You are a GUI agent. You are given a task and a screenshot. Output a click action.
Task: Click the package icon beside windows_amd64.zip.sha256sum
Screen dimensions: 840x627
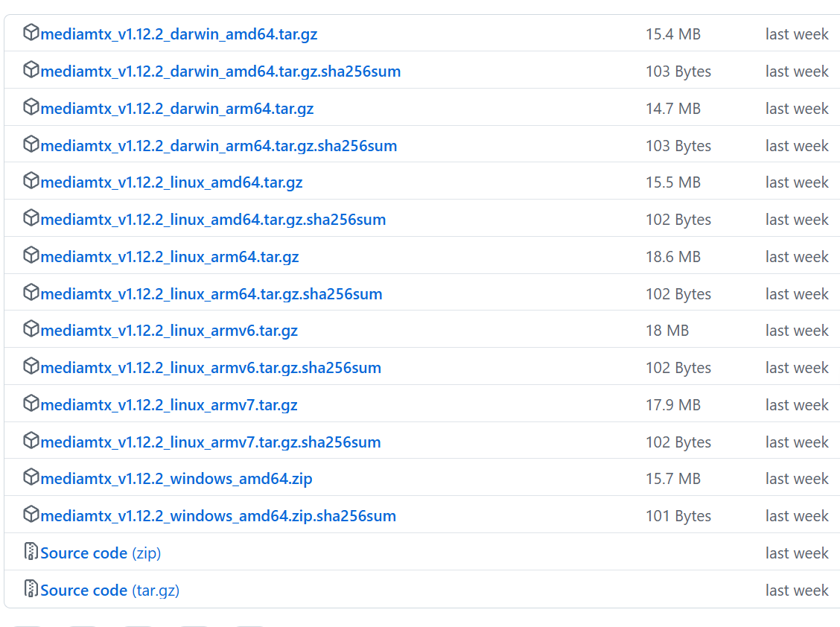(x=31, y=515)
